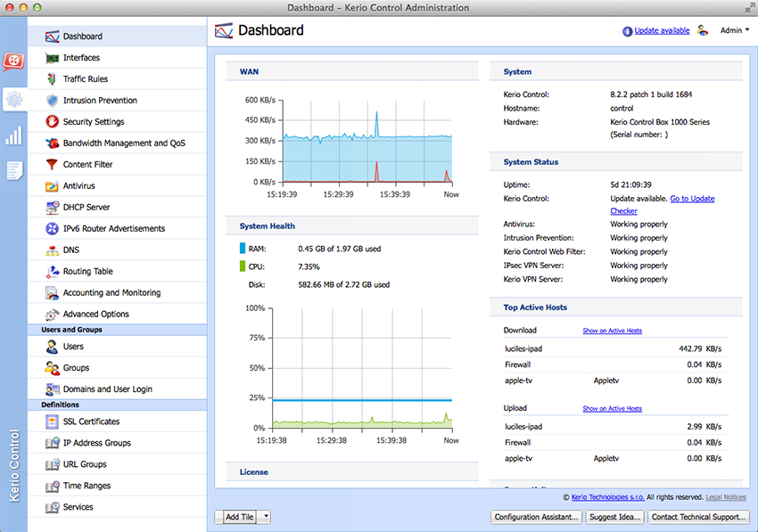Go to Traffic Rules page

[x=118, y=78]
